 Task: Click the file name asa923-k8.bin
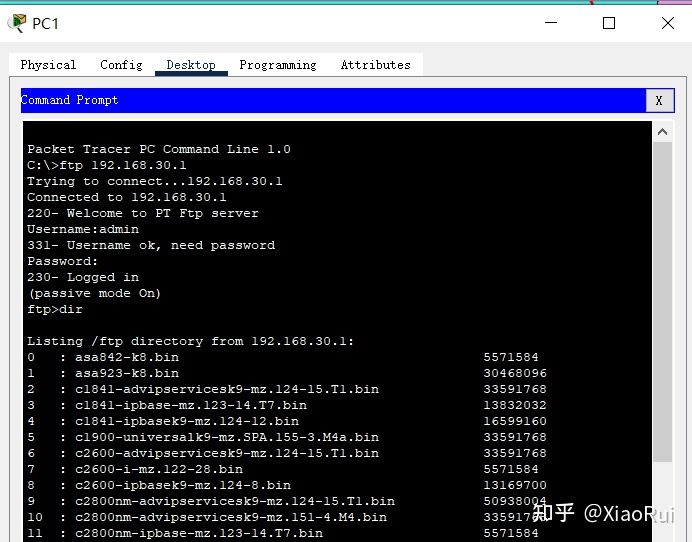[127, 373]
